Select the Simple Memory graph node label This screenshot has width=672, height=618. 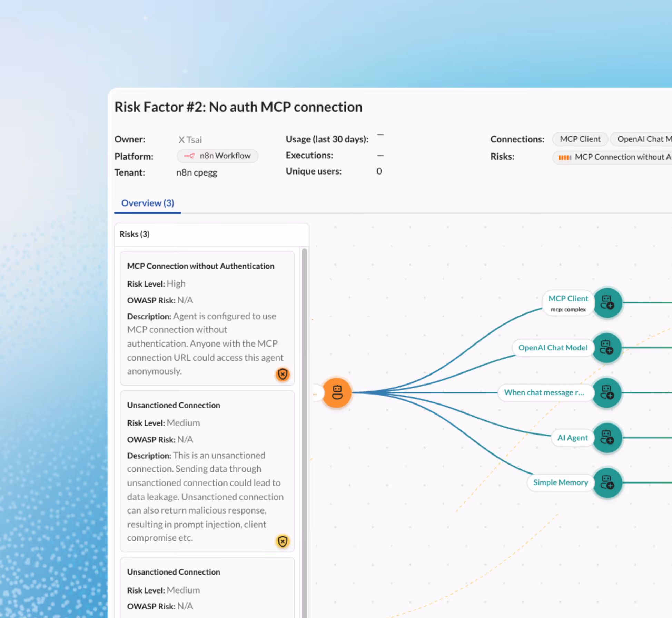pyautogui.click(x=560, y=482)
